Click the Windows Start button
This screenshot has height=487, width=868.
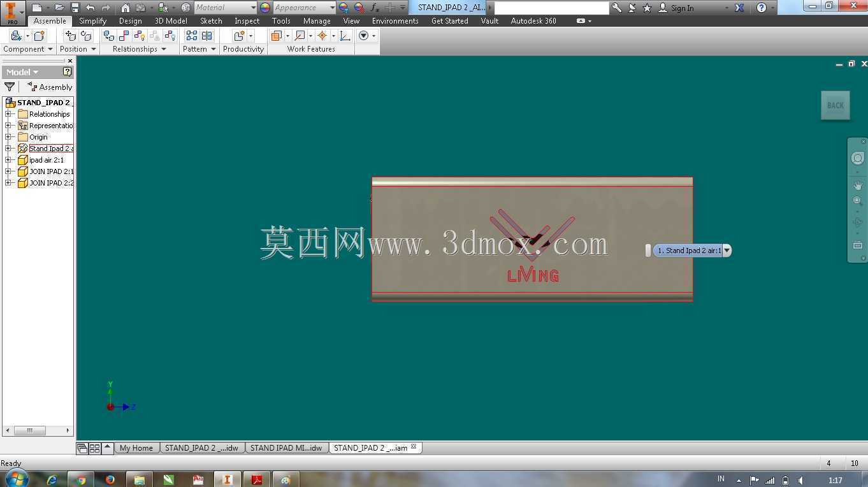[16, 479]
